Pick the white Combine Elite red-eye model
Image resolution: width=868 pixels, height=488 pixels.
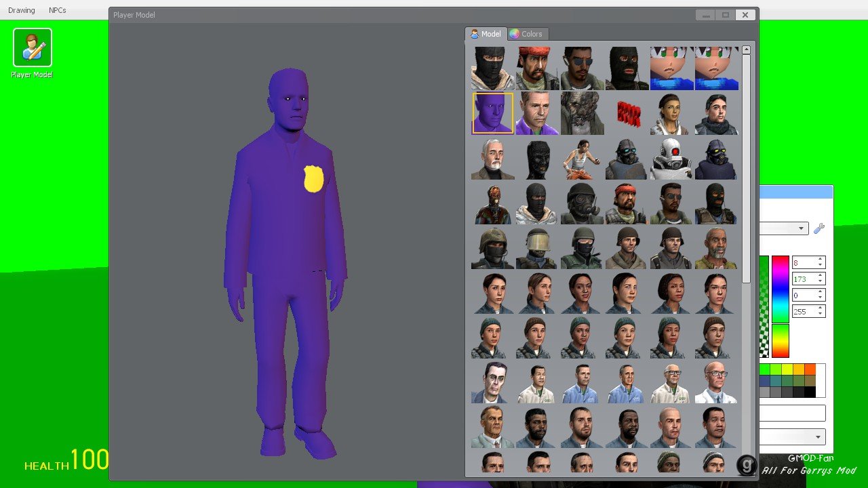coord(671,159)
